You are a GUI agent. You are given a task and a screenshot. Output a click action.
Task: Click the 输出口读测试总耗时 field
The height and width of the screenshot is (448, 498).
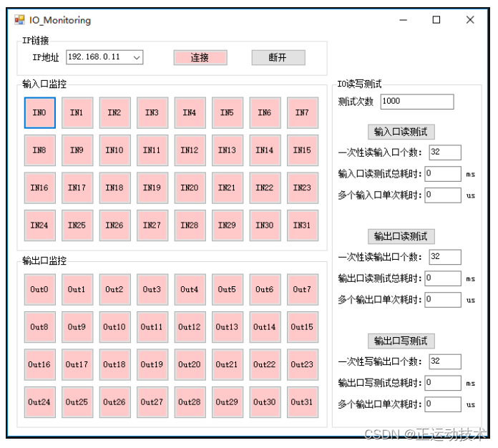click(443, 278)
